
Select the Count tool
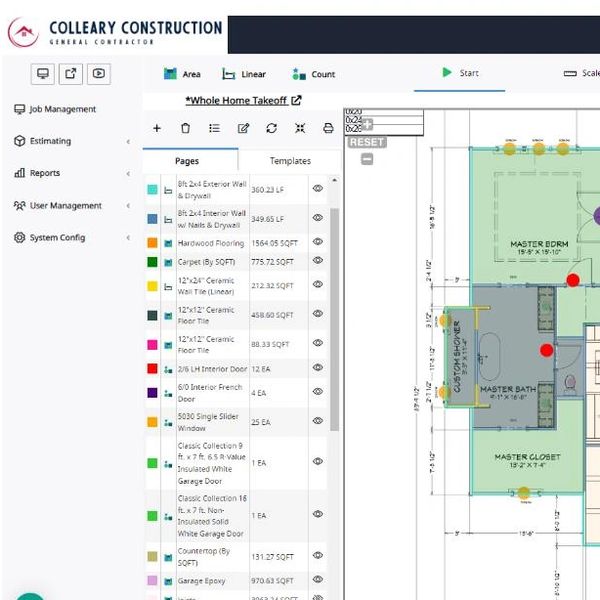click(313, 74)
